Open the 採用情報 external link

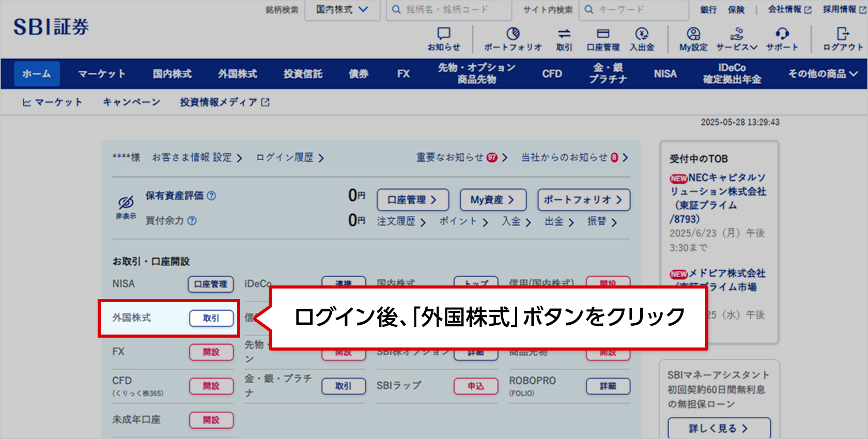[x=844, y=10]
